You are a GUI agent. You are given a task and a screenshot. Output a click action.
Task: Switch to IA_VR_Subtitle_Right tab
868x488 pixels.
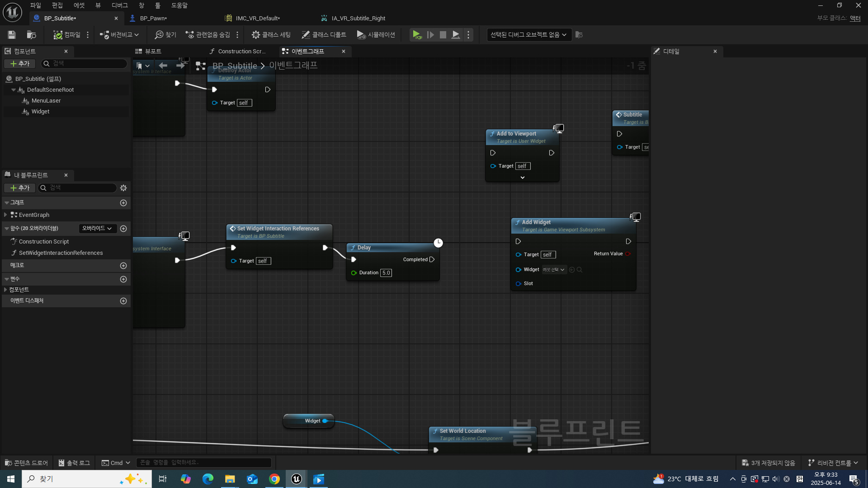click(x=359, y=19)
